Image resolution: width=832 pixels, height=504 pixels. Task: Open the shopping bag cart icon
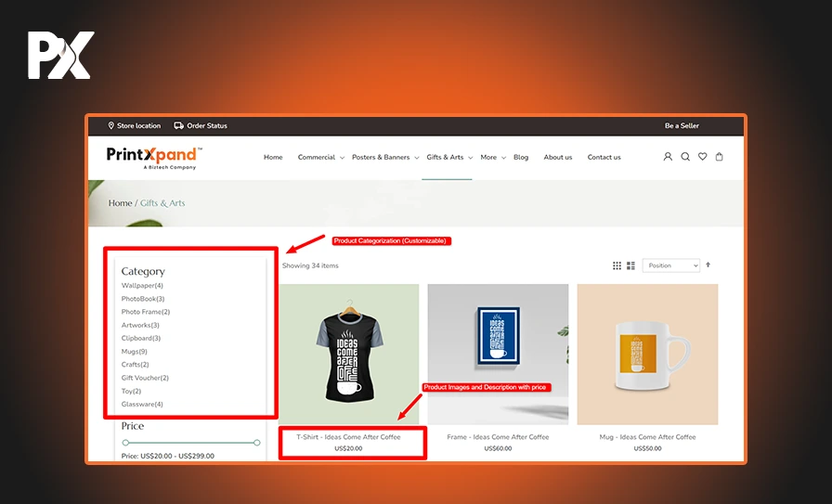pyautogui.click(x=719, y=157)
